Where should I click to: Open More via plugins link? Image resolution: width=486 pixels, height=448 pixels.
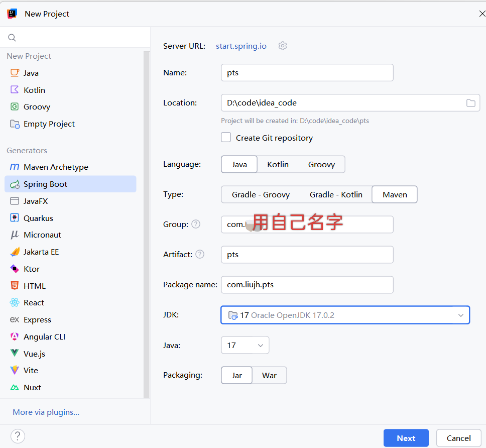[x=46, y=412]
